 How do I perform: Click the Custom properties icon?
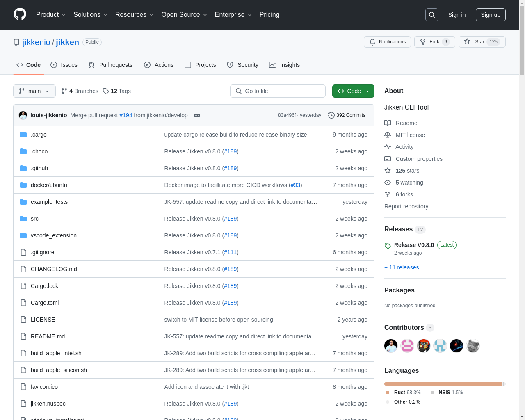click(x=388, y=159)
